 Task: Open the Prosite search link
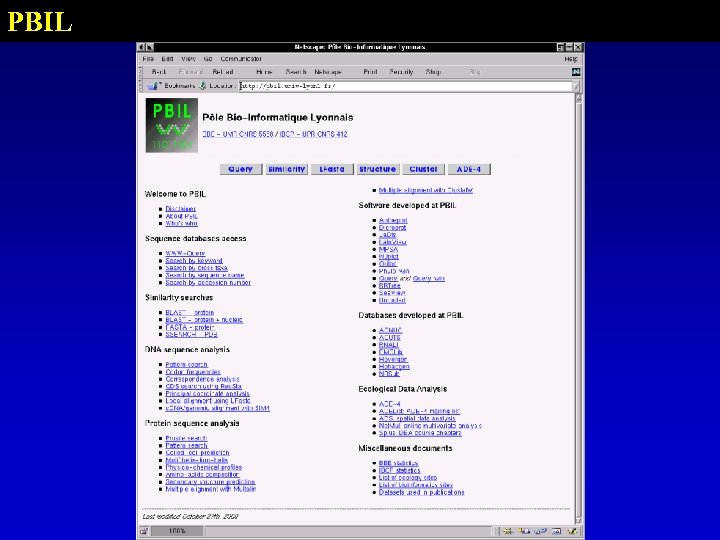click(x=186, y=438)
